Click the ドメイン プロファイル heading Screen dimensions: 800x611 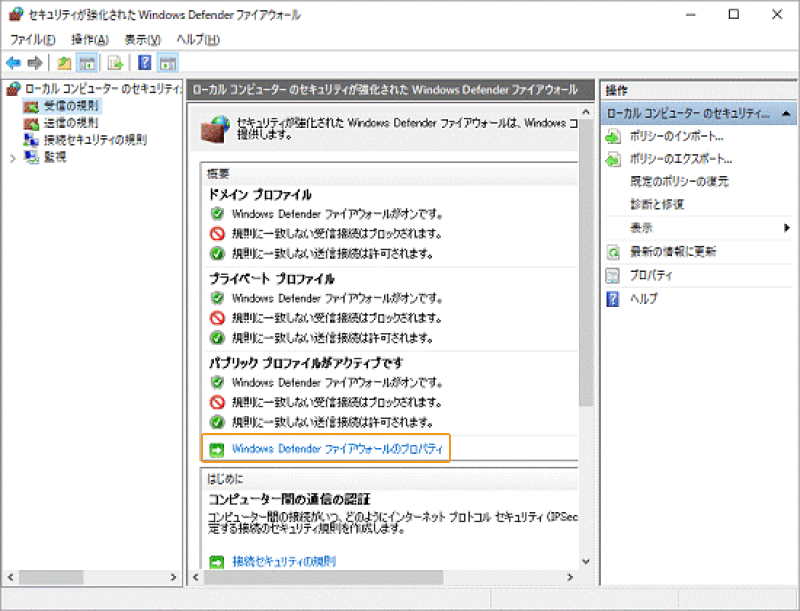260,195
